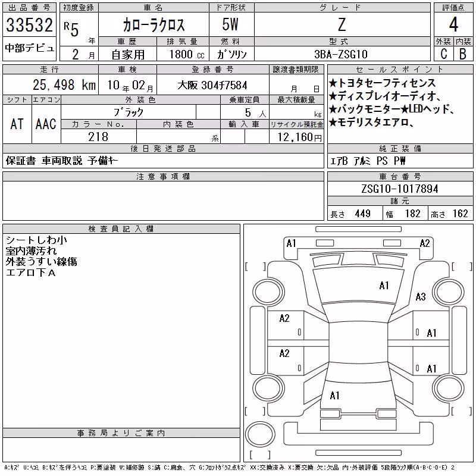Viewport: 476px width, 476px height.
Task: Select the アルミ equipment entry
Action: [x=362, y=161]
